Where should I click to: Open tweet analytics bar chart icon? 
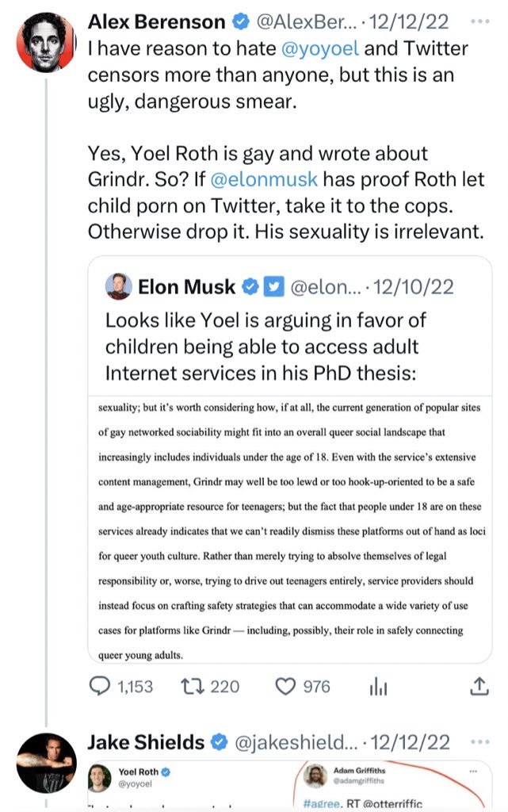(380, 686)
